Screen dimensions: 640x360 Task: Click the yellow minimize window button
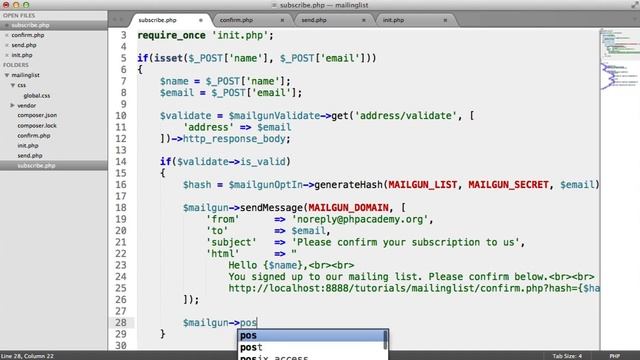click(x=16, y=5)
